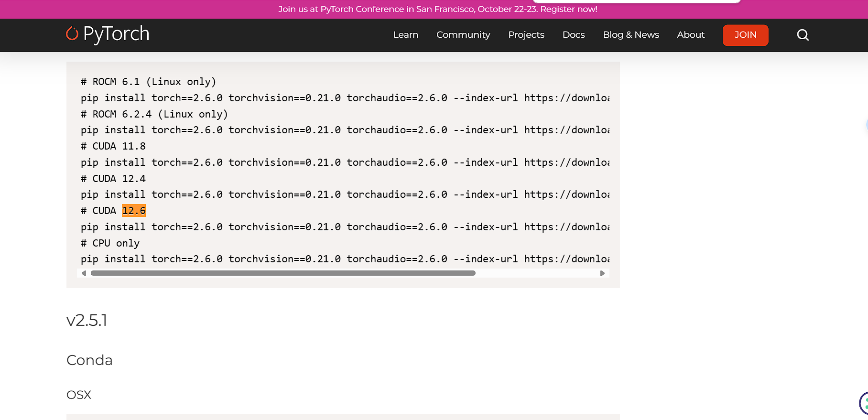Click the red JOIN button

[x=745, y=35]
